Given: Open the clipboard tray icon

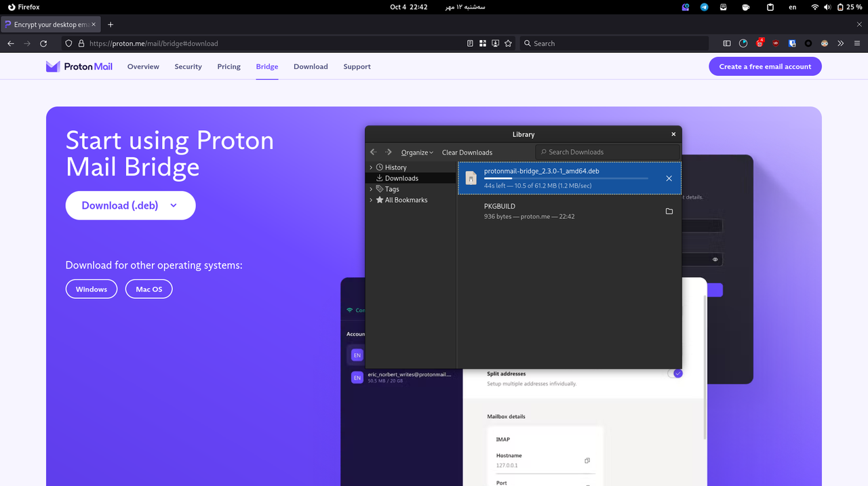Looking at the screenshot, I should (x=770, y=7).
